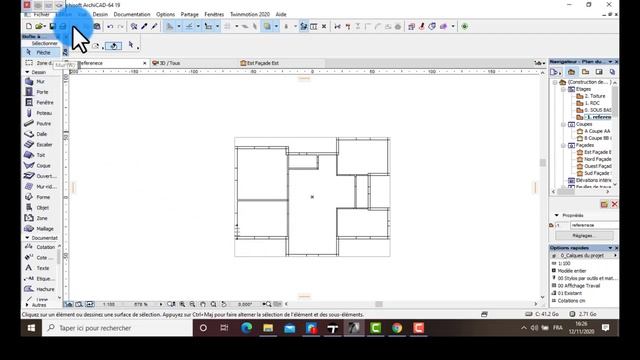The width and height of the screenshot is (640, 360).
Task: Toggle the snap guides button
Action: (189, 27)
